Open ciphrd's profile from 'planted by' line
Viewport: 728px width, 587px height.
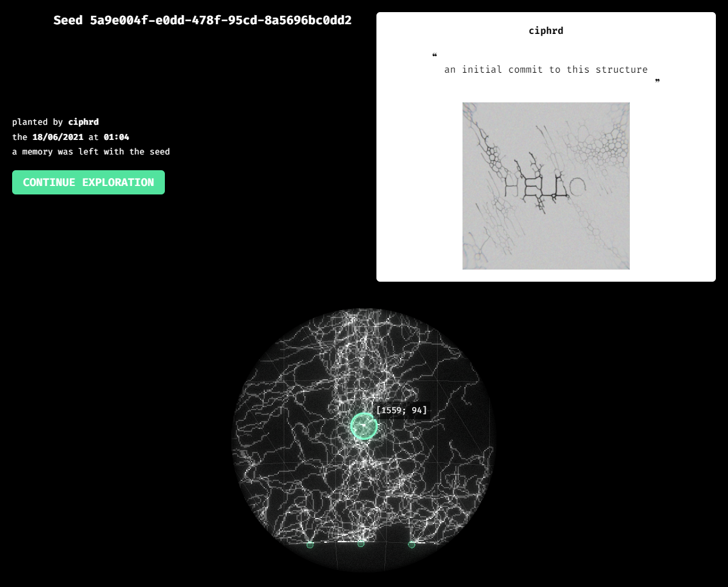click(x=83, y=122)
